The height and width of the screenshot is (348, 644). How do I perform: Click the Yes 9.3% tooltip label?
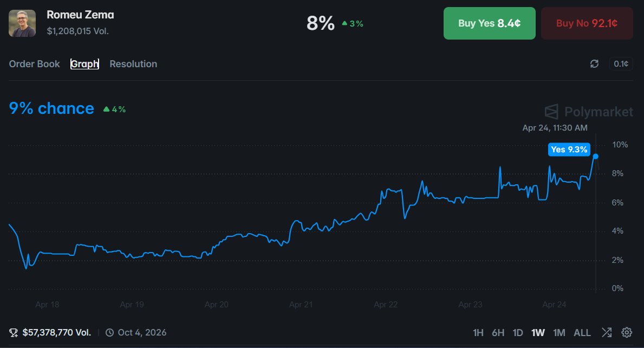pyautogui.click(x=569, y=150)
